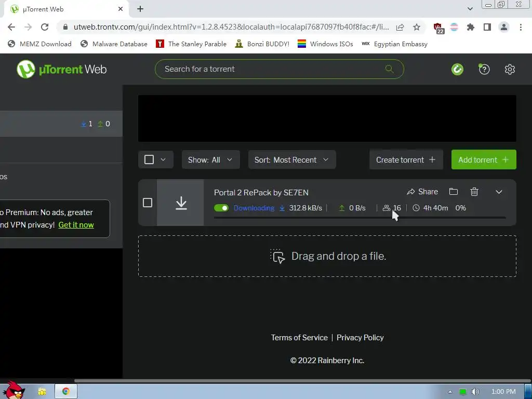
Task: Open the torrent's containing folder icon
Action: tap(453, 192)
